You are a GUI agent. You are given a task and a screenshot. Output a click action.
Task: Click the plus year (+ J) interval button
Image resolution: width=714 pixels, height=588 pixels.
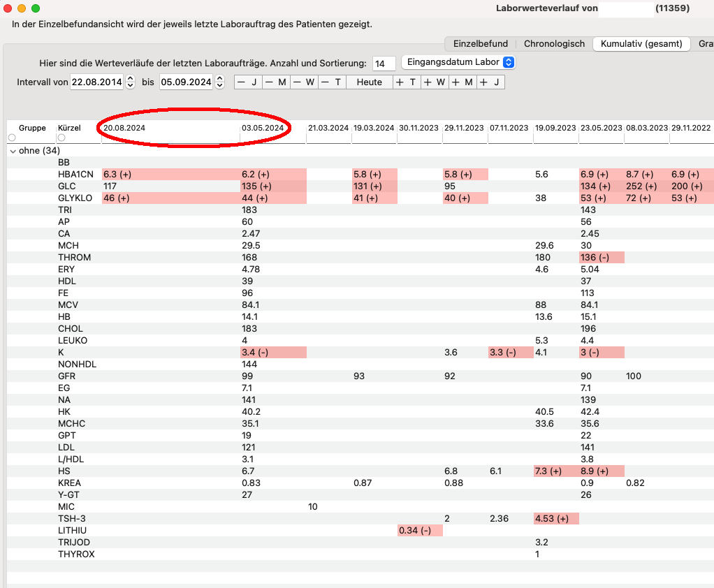pos(490,82)
